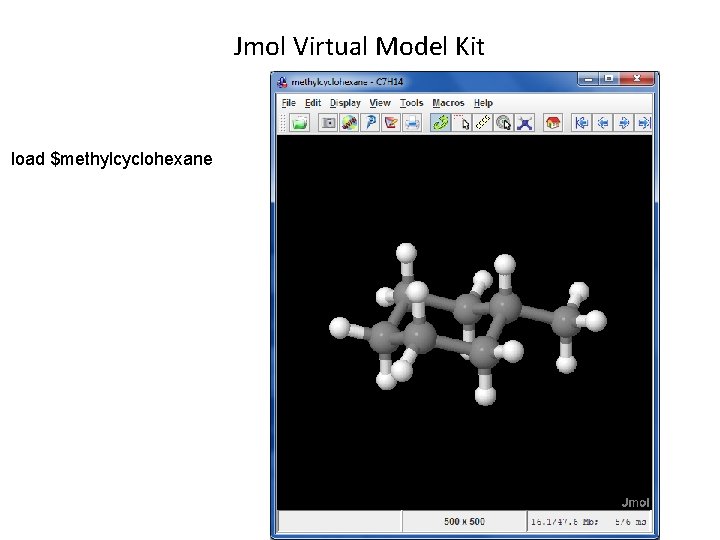Image resolution: width=720 pixels, height=540 pixels.
Task: Go to next frame arrow icon
Action: point(623,123)
